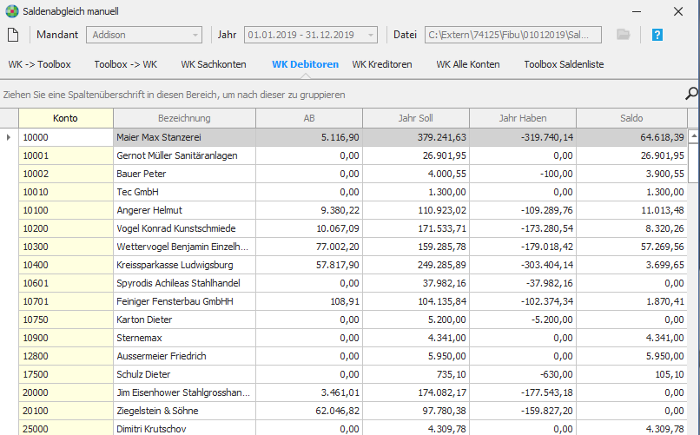Switch to WK Alle Konten tab
Screen dimensions: 700x435
[x=468, y=64]
